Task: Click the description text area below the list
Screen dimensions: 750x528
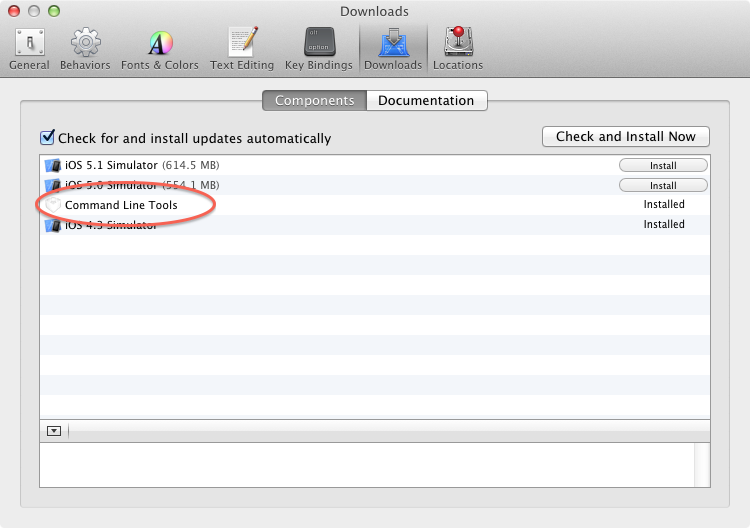Action: coord(367,465)
